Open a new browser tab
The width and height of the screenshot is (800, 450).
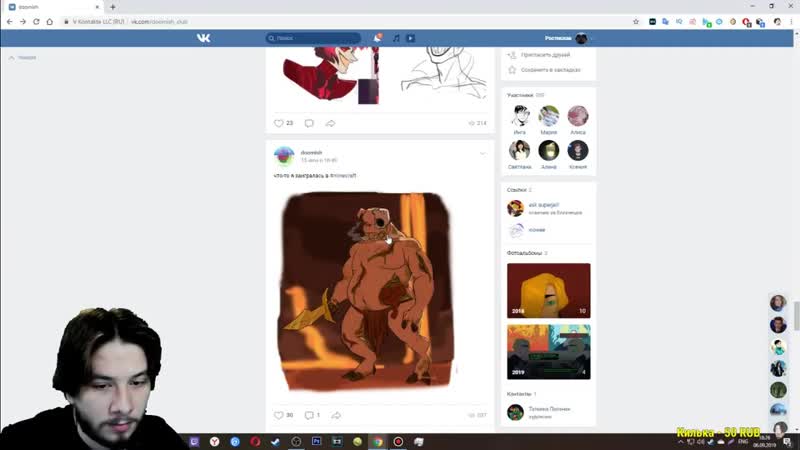tap(113, 7)
